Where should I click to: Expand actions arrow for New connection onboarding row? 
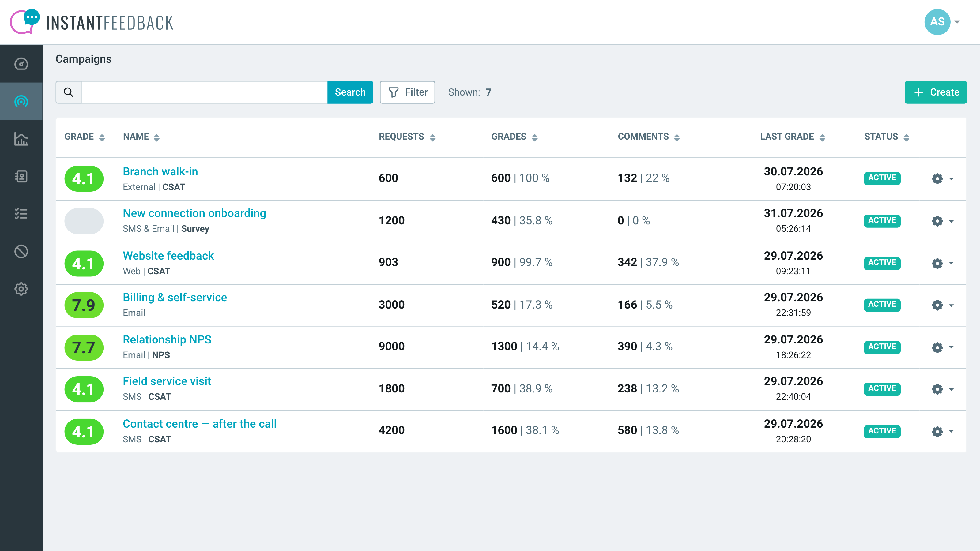(952, 221)
